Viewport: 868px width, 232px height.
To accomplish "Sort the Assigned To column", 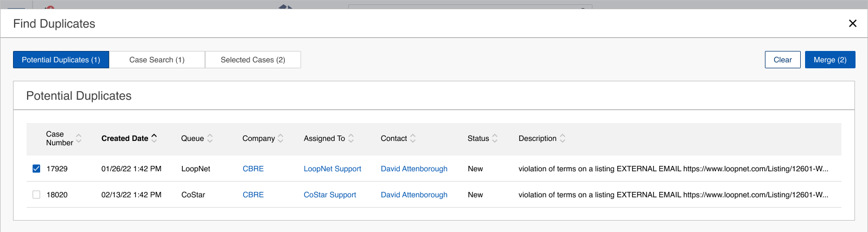I will pos(351,138).
